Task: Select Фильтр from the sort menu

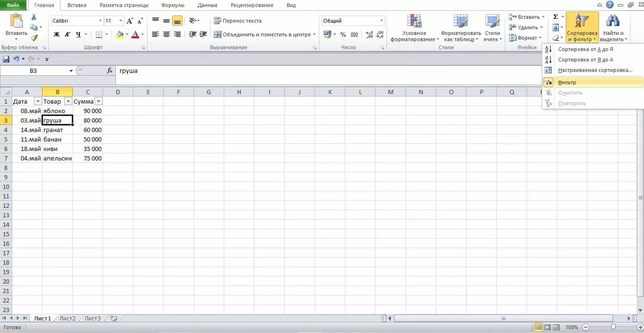Action: (567, 82)
